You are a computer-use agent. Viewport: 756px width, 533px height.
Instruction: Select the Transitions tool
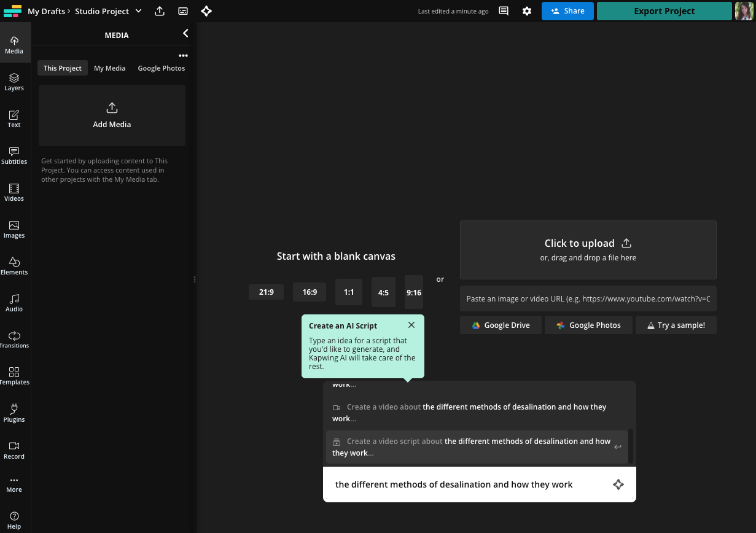14,340
